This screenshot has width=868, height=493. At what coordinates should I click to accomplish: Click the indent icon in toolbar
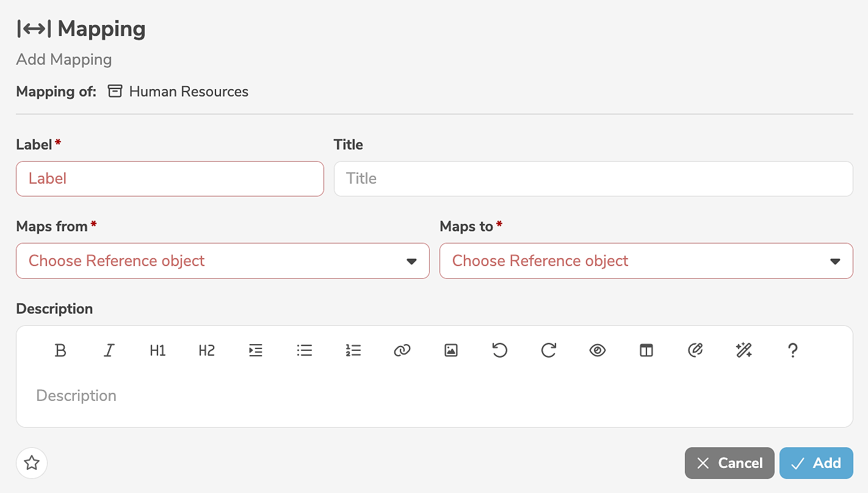pyautogui.click(x=256, y=350)
